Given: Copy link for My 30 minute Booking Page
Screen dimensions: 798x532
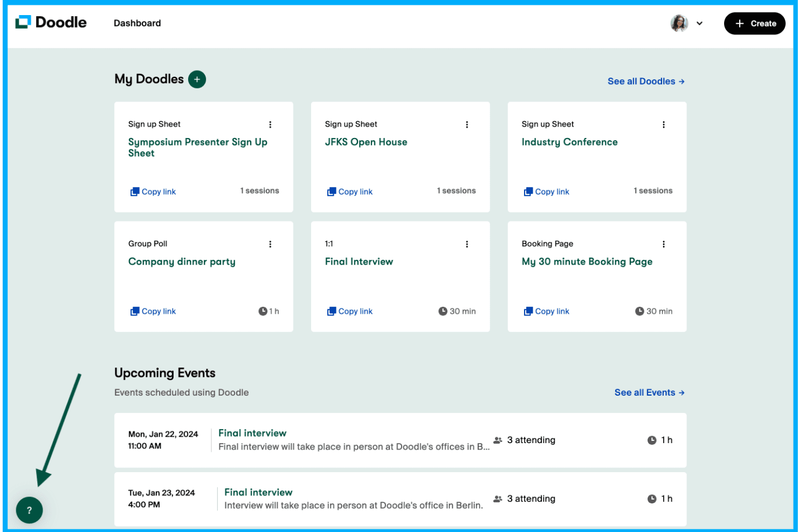Looking at the screenshot, I should pyautogui.click(x=547, y=312).
